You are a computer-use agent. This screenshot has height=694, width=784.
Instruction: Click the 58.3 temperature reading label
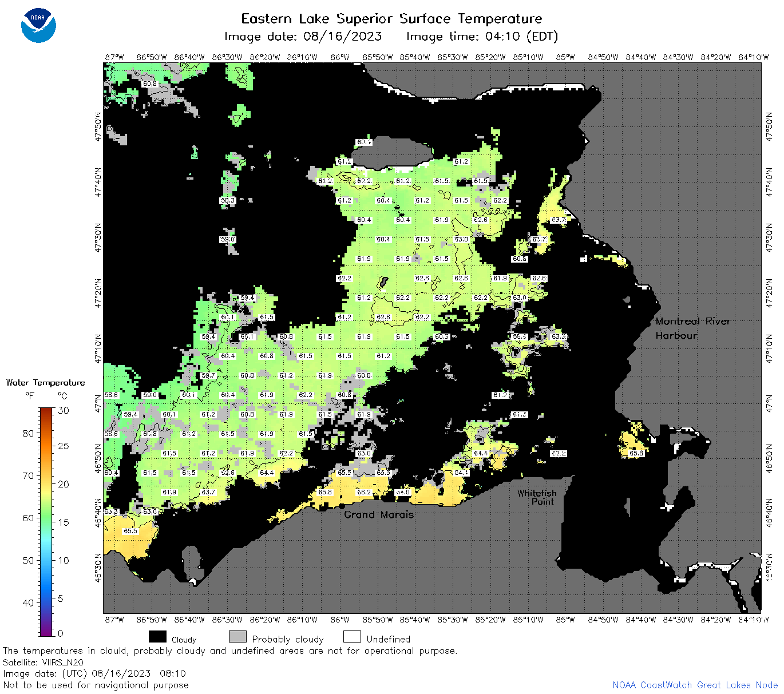pyautogui.click(x=228, y=200)
